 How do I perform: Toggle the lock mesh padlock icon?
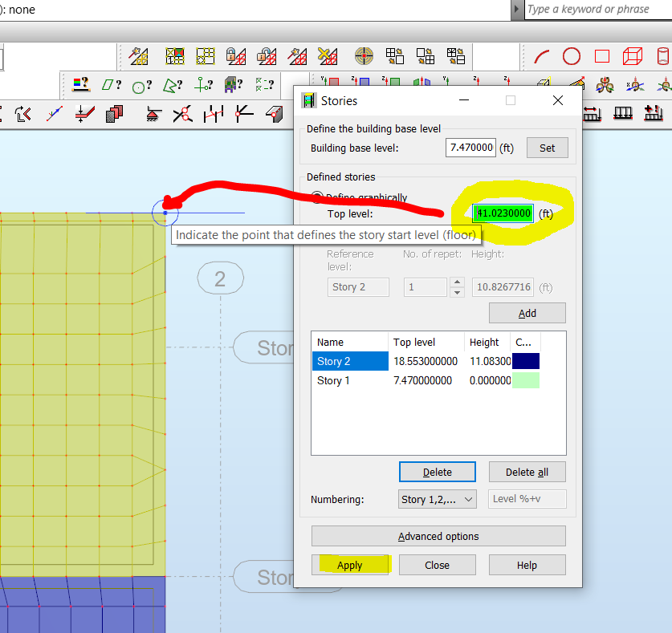[235, 56]
